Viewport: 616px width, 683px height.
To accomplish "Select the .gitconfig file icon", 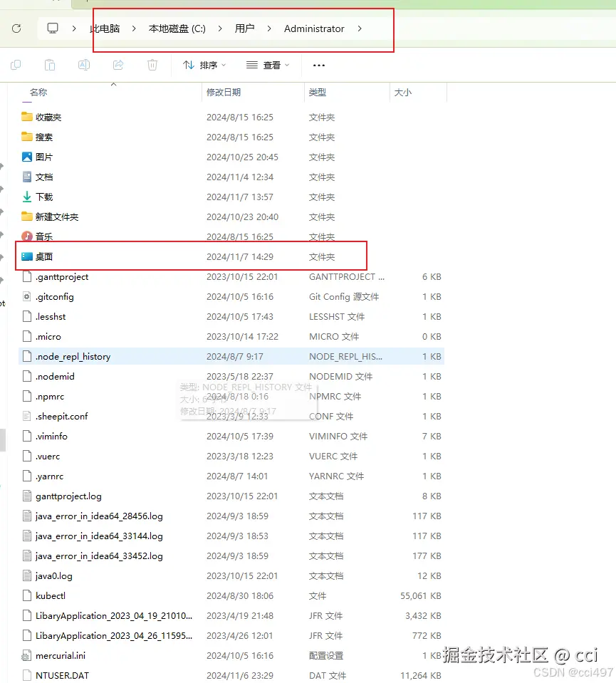I will tap(27, 297).
